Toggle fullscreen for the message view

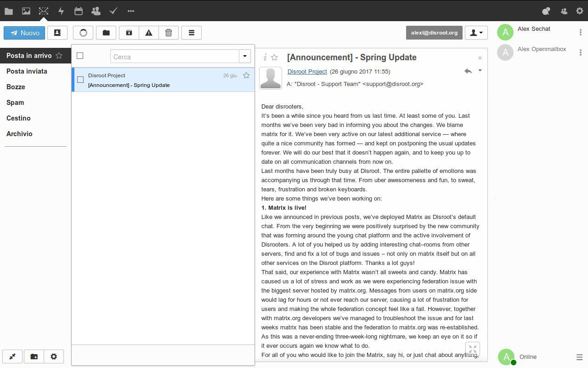coord(473,350)
